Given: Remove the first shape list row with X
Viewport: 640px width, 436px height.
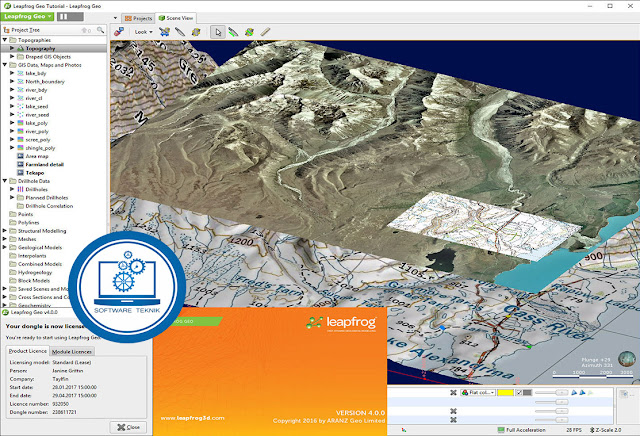Looking at the screenshot, I should click(x=453, y=392).
